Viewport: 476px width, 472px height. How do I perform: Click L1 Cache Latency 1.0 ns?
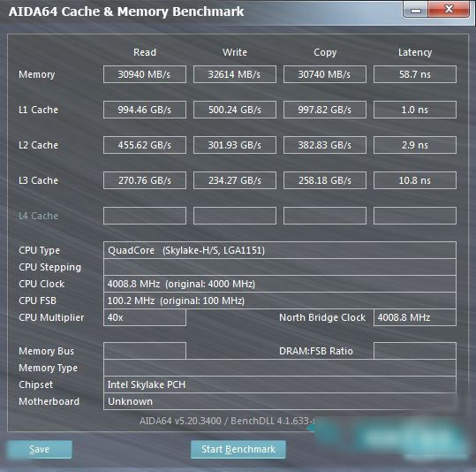(415, 110)
